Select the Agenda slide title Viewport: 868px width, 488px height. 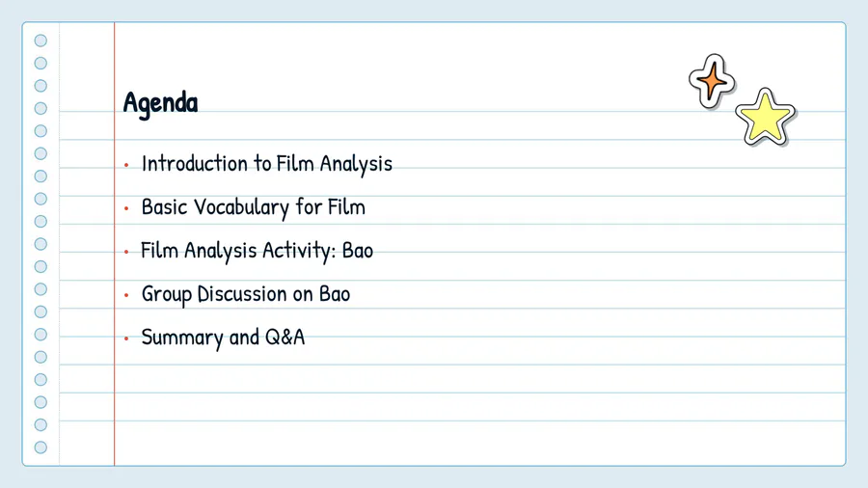click(160, 103)
